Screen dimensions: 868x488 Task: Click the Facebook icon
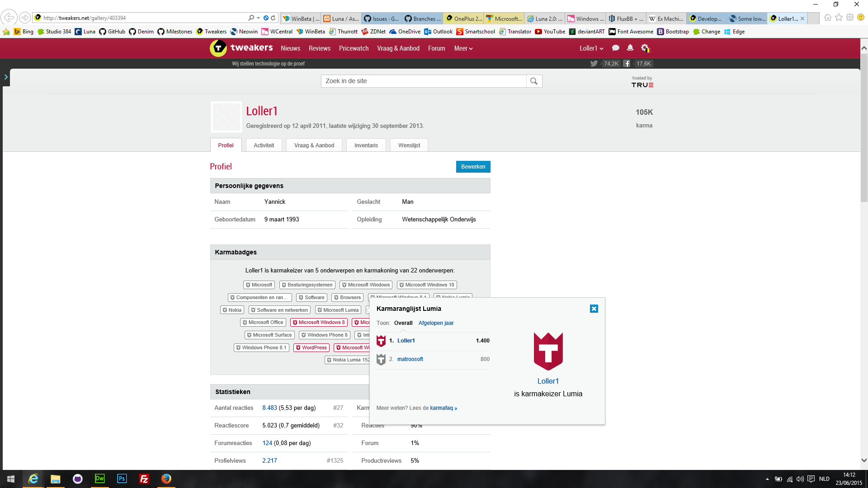627,64
